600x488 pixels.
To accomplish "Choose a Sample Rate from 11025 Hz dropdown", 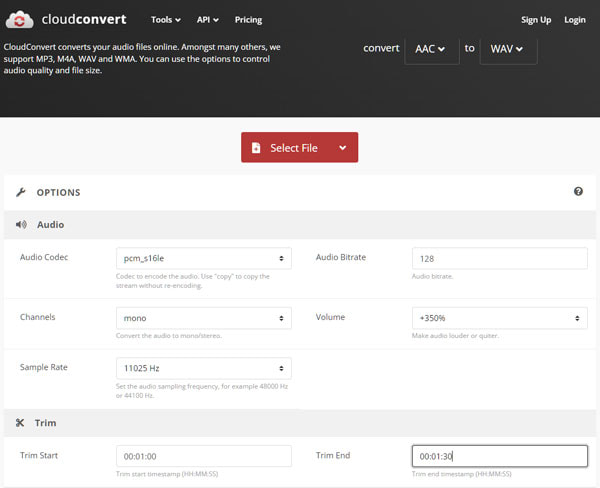I will point(203,368).
